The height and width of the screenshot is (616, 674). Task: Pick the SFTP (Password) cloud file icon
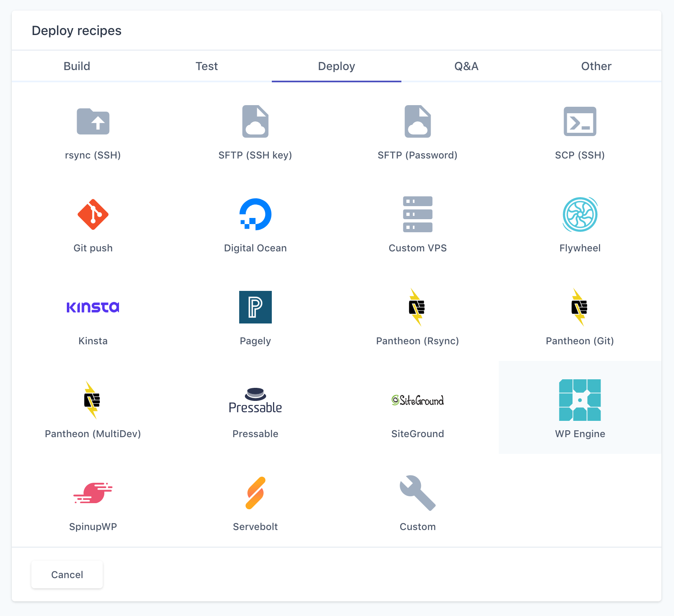tap(418, 121)
